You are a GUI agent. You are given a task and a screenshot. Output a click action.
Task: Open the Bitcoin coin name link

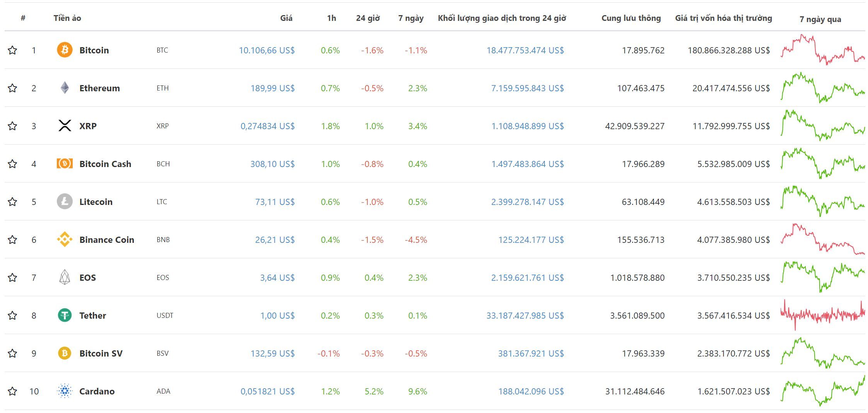point(94,50)
